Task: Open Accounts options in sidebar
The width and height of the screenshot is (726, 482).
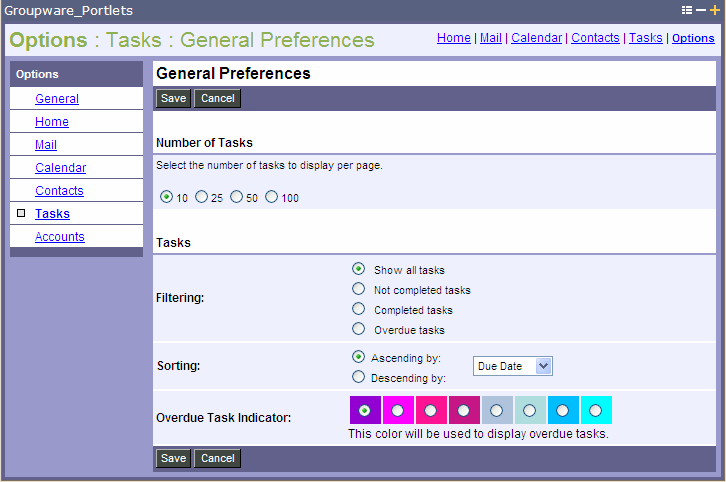Action: pyautogui.click(x=60, y=237)
